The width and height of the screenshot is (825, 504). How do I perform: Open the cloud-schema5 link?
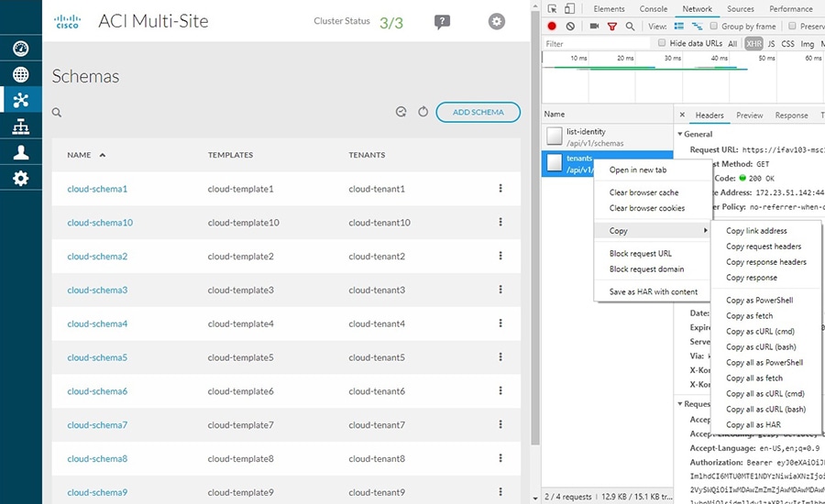[x=97, y=357]
